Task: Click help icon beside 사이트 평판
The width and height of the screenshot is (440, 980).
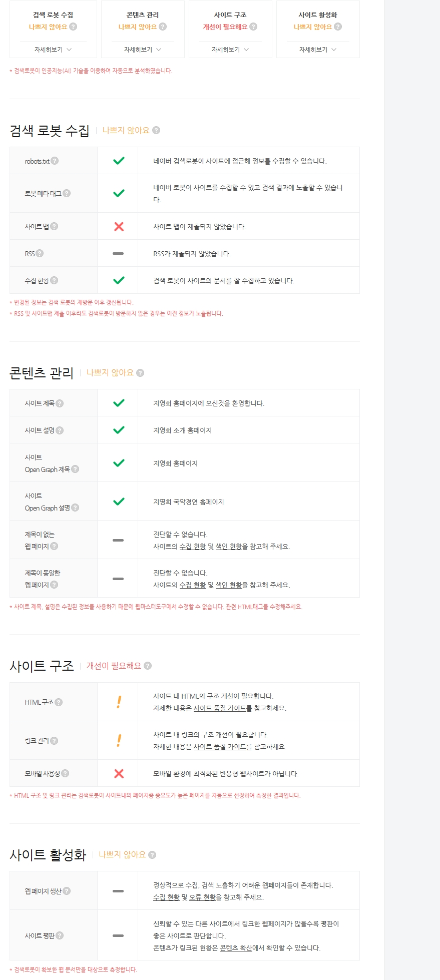Action: pos(60,935)
